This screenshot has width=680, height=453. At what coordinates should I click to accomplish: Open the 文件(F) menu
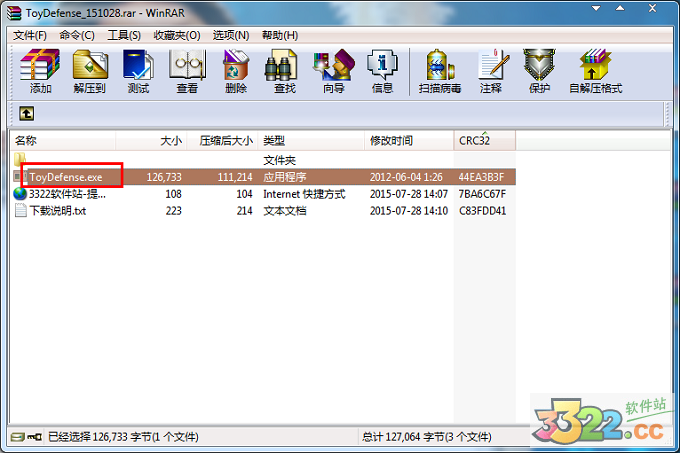(x=30, y=35)
